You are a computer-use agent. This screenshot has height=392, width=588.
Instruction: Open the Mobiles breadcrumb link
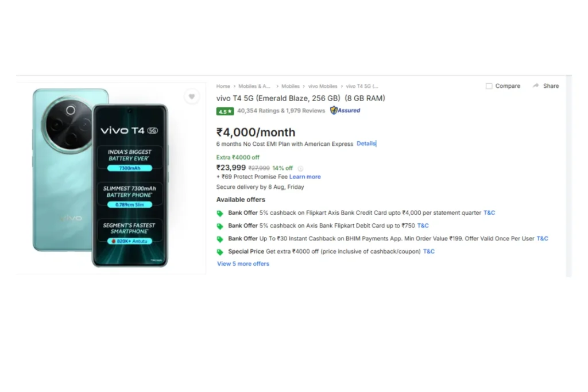point(291,86)
